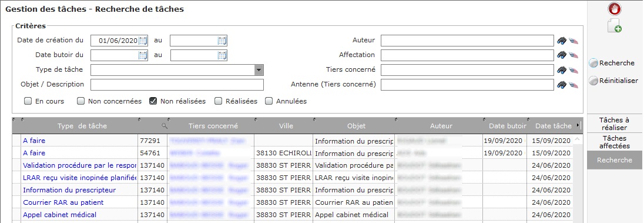The width and height of the screenshot is (644, 223).
Task: Click the magnifier icon in table header
Action: coord(165,126)
